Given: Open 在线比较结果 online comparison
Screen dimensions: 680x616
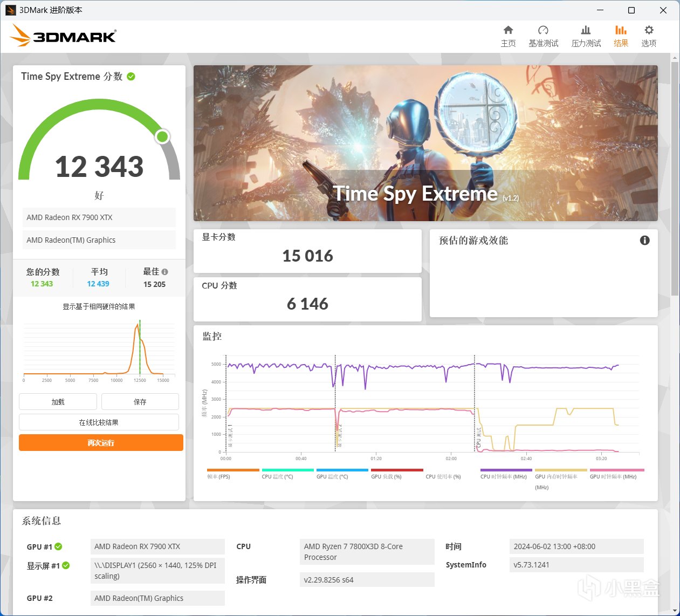Looking at the screenshot, I should 99,422.
